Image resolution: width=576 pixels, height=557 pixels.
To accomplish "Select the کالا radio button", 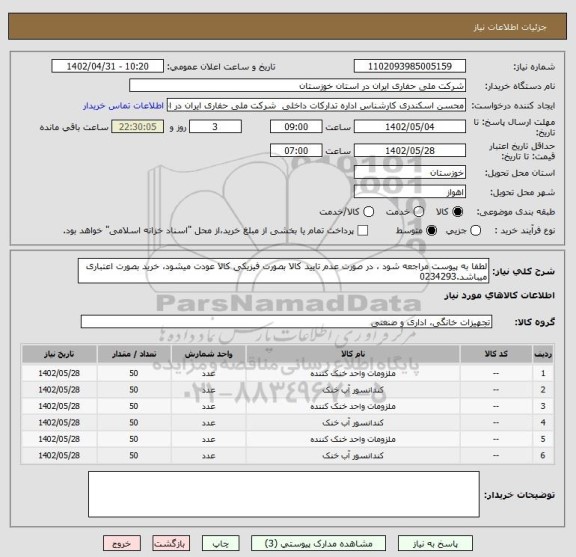I will [x=458, y=212].
